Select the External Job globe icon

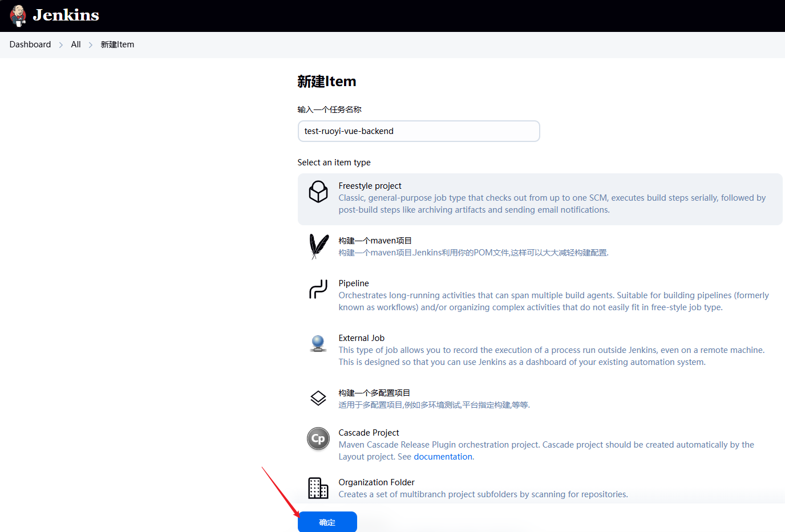tap(318, 344)
